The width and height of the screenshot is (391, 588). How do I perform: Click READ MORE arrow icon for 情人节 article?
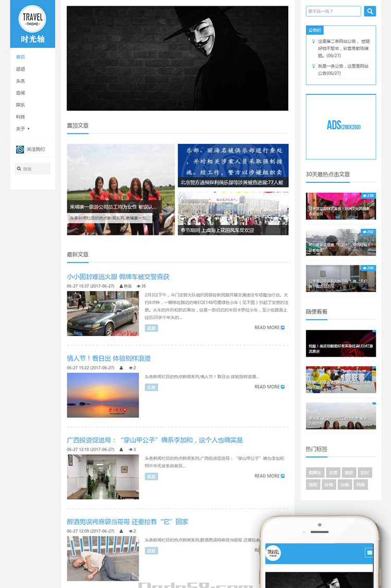click(x=283, y=386)
